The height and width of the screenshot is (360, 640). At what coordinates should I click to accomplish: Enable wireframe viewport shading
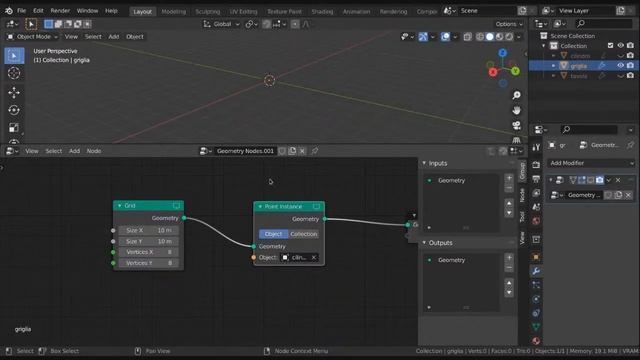pos(480,37)
